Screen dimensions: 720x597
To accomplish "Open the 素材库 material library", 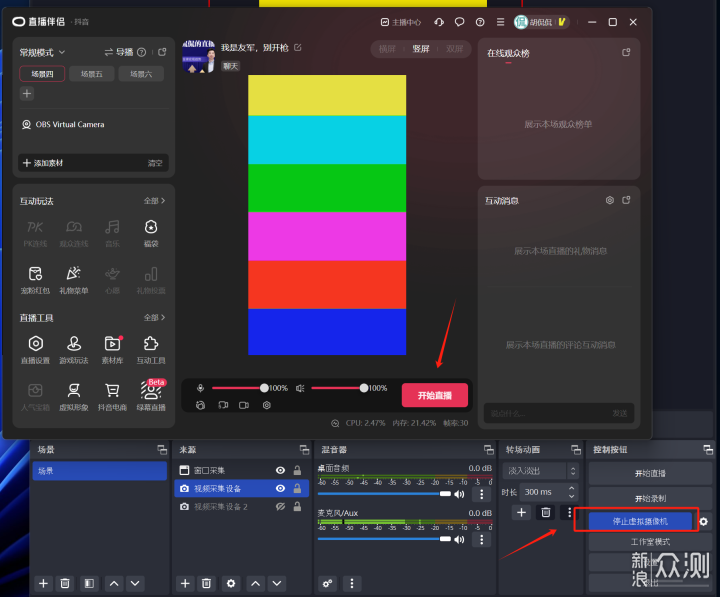I will click(113, 348).
